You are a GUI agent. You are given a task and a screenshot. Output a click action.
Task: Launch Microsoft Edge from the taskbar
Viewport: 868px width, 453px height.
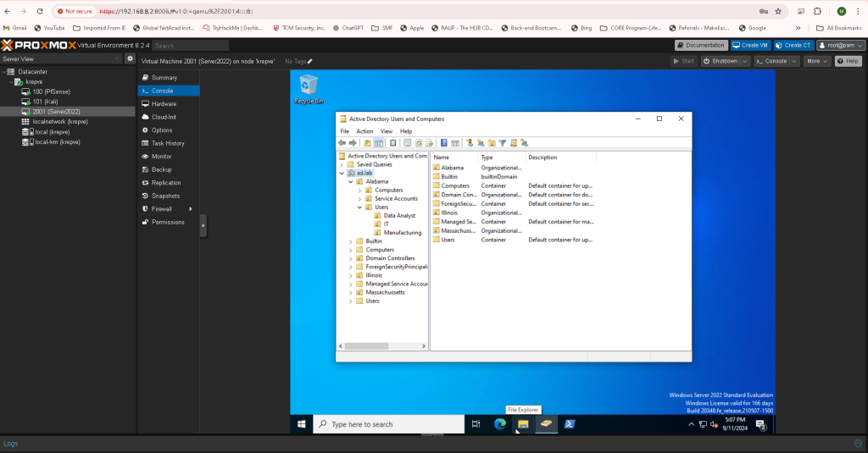pyautogui.click(x=500, y=424)
